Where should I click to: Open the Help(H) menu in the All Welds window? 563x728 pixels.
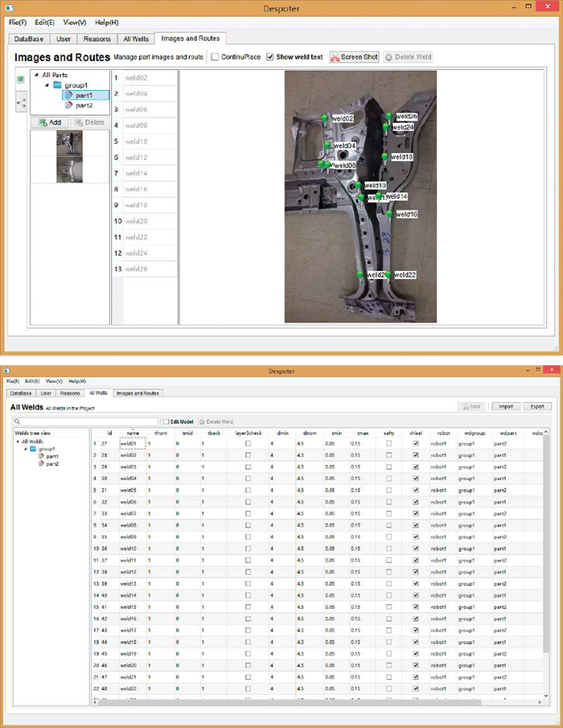pyautogui.click(x=77, y=381)
